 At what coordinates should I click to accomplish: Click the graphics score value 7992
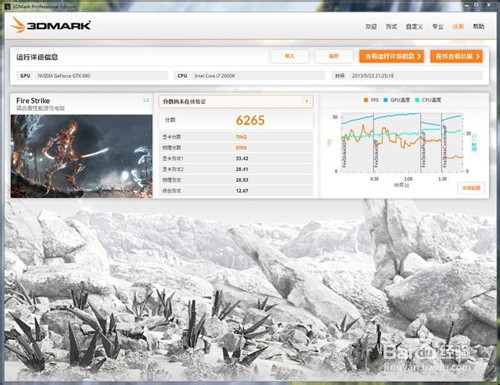pyautogui.click(x=241, y=137)
